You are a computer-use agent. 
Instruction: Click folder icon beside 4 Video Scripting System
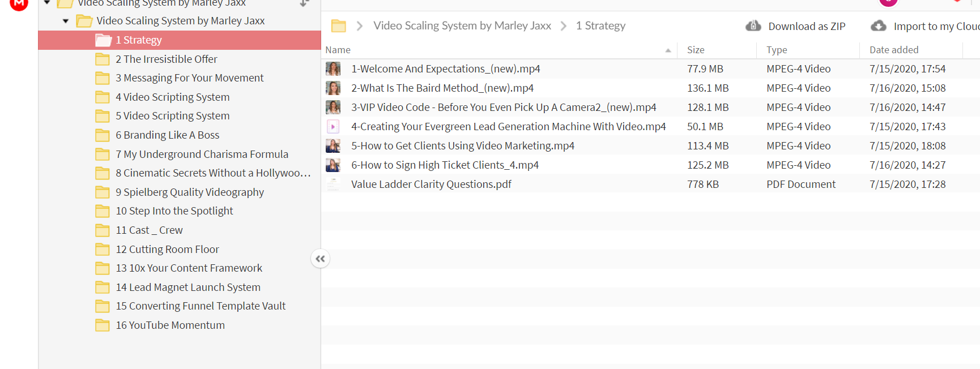103,97
